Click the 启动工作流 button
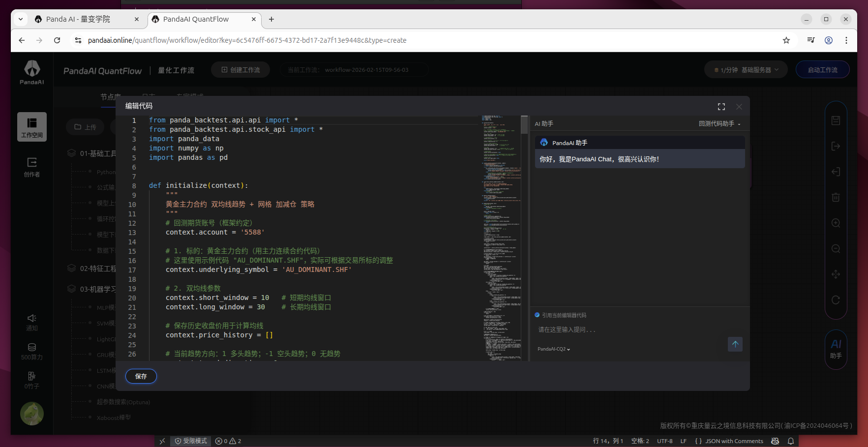 tap(823, 70)
